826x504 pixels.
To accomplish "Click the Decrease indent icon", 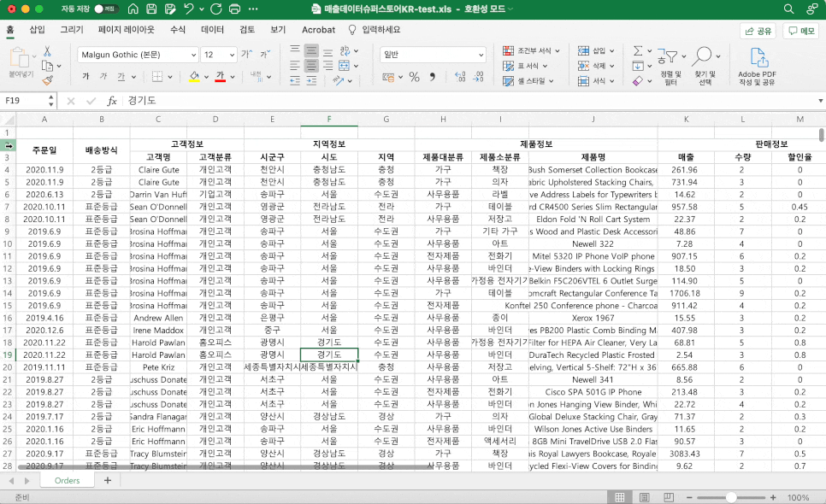I will 295,80.
